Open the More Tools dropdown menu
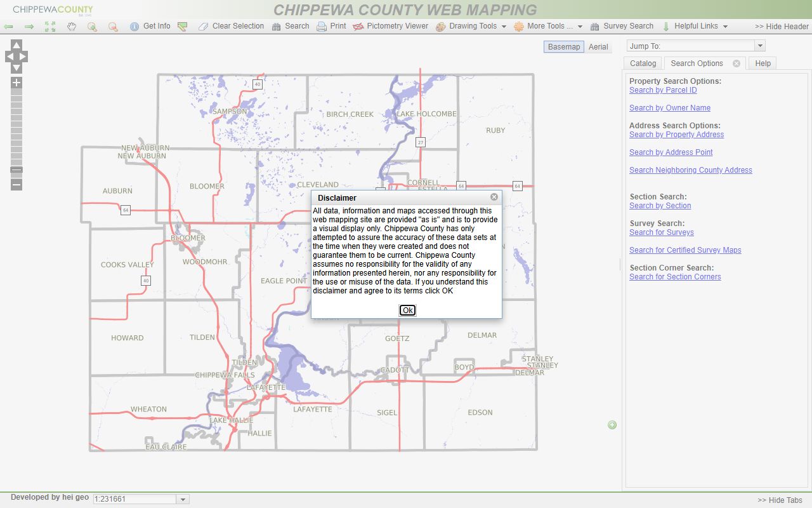This screenshot has height=508, width=812. [x=548, y=26]
